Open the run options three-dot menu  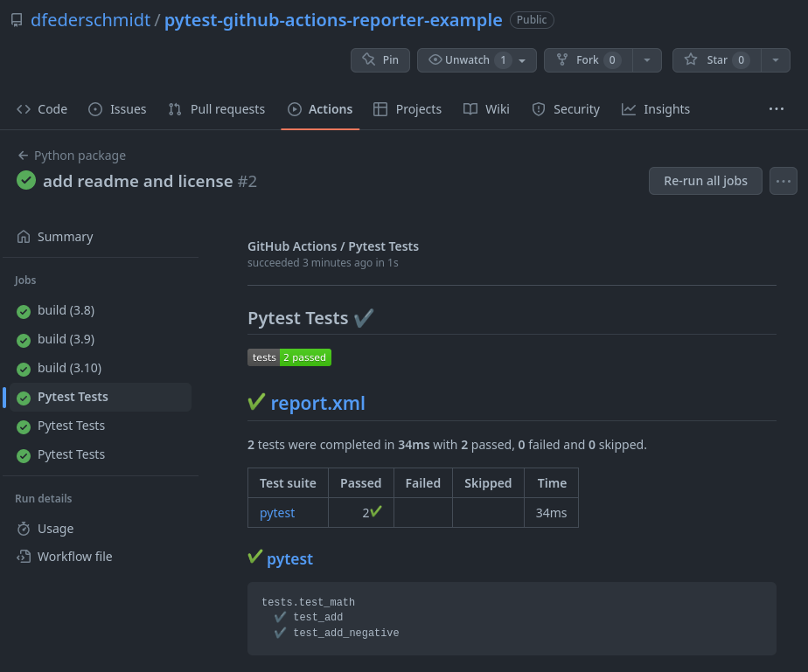point(784,181)
